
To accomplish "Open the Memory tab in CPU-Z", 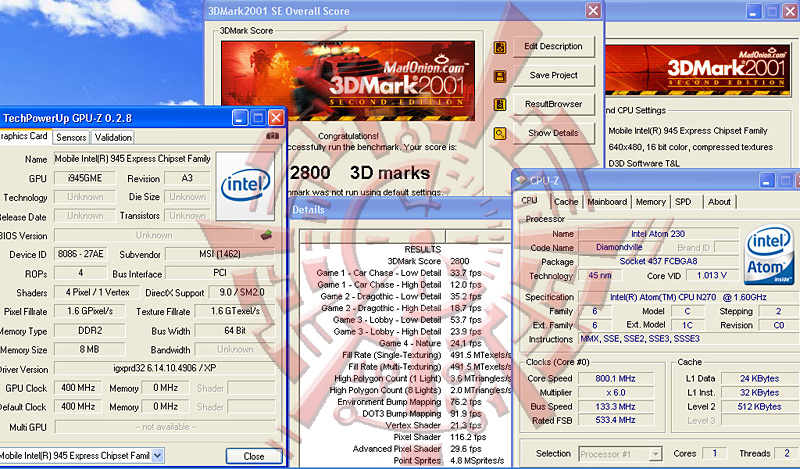I will coord(651,202).
